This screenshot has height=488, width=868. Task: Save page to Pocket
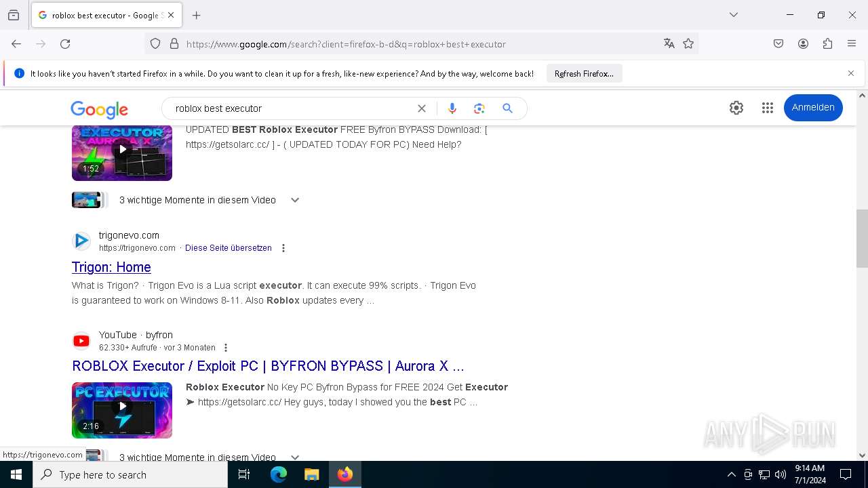[x=778, y=44]
